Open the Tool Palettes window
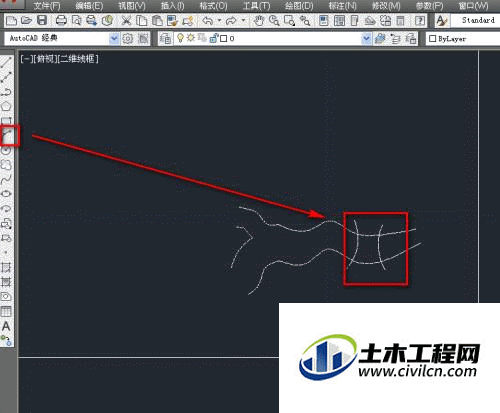The height and width of the screenshot is (413, 500). (x=355, y=21)
